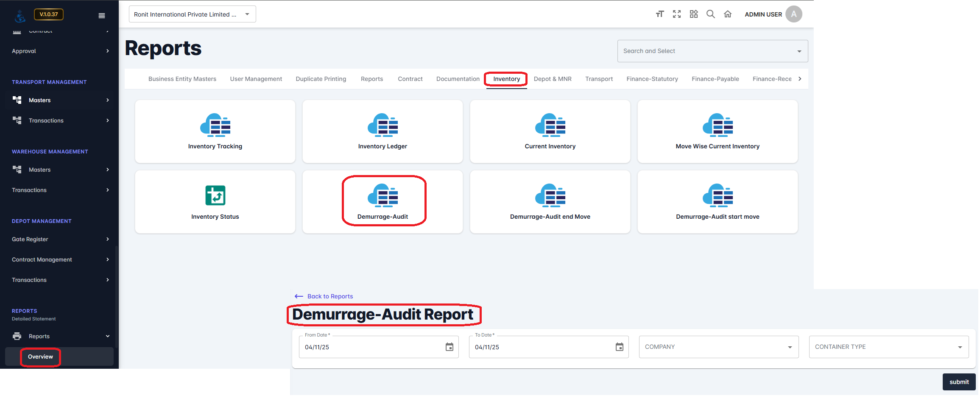Click the Search and Select field

(x=712, y=51)
